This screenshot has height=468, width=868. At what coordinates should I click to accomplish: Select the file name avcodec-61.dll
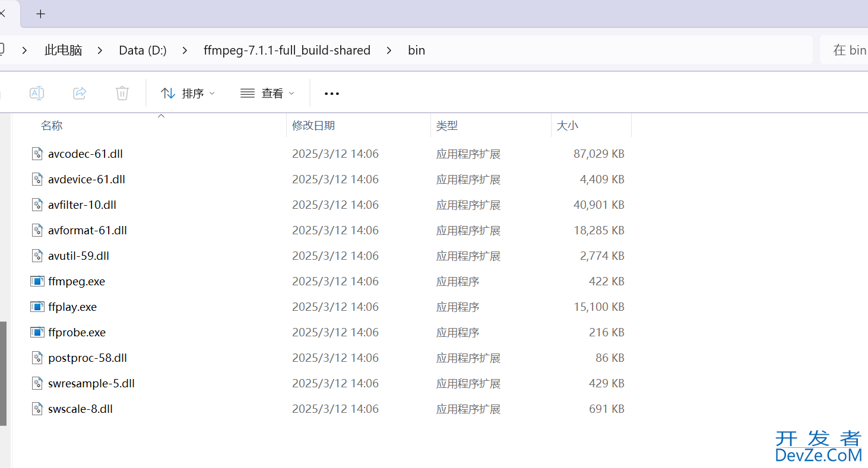(x=85, y=154)
